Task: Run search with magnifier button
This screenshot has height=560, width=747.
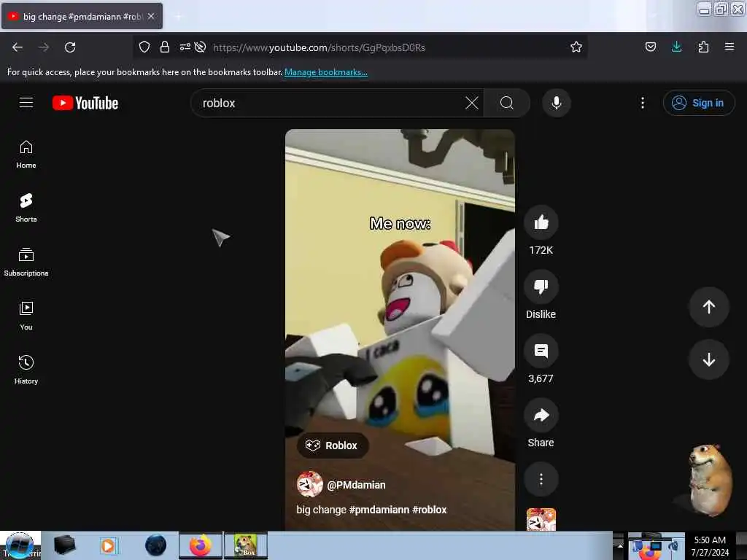Action: 507,103
